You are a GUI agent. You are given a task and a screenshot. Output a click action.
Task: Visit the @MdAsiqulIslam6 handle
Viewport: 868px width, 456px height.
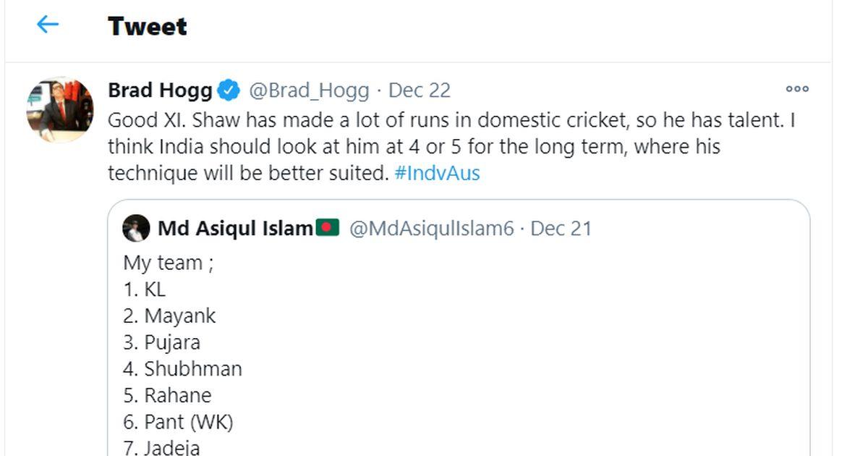(431, 229)
